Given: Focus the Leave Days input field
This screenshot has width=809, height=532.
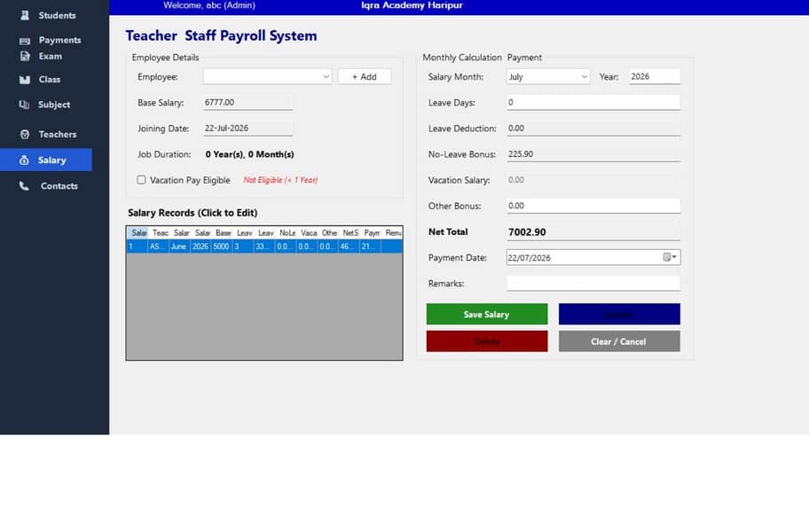Looking at the screenshot, I should click(593, 102).
